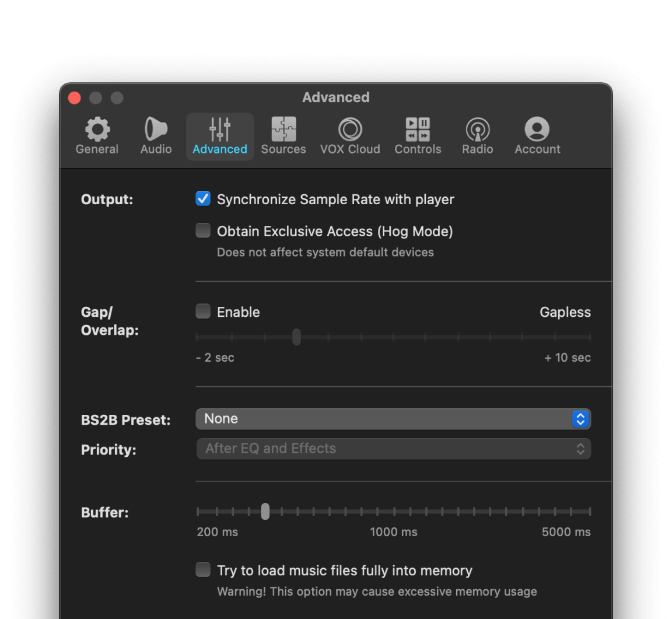Open the BS2B Preset None dropdown
672x619 pixels.
393,419
